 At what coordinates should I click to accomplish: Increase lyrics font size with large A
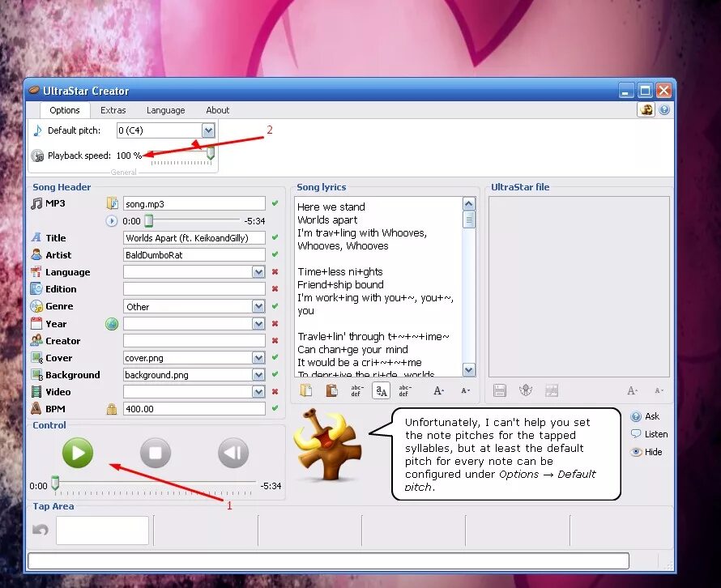click(438, 390)
